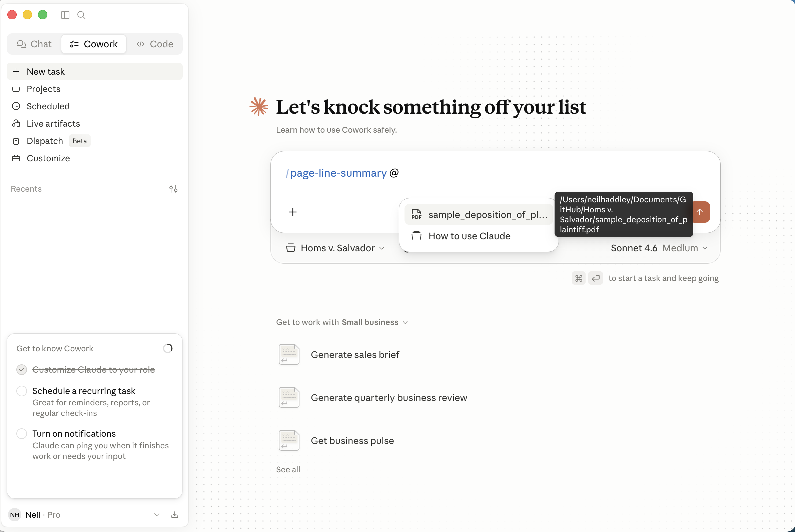Check the Turn on notifications circle
Image resolution: width=795 pixels, height=532 pixels.
(22, 434)
